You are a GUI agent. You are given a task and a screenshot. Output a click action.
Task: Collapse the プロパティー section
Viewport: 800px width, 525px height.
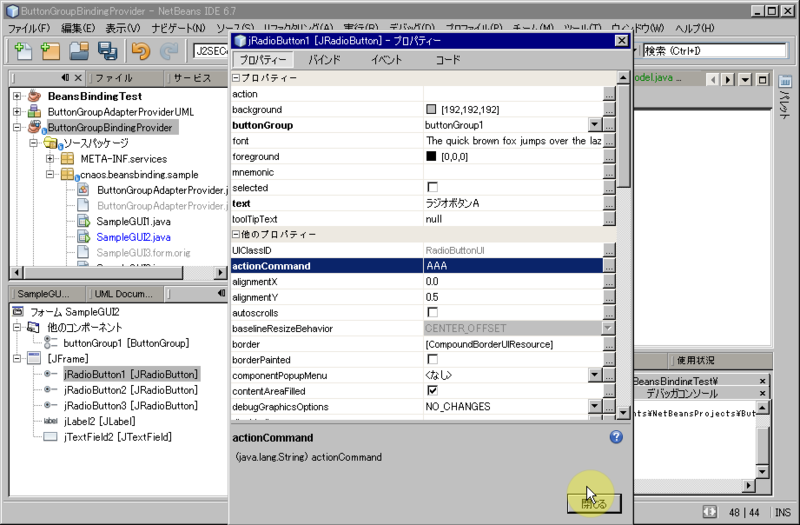coord(236,78)
